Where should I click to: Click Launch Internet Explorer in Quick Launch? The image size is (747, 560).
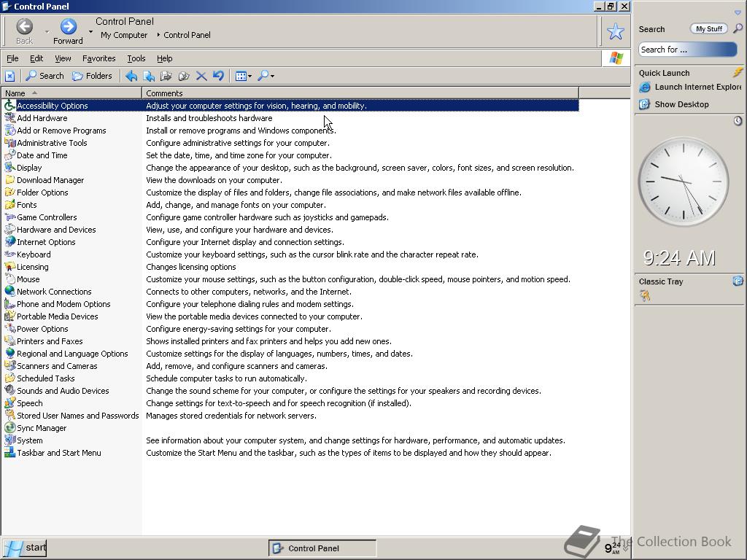[690, 87]
